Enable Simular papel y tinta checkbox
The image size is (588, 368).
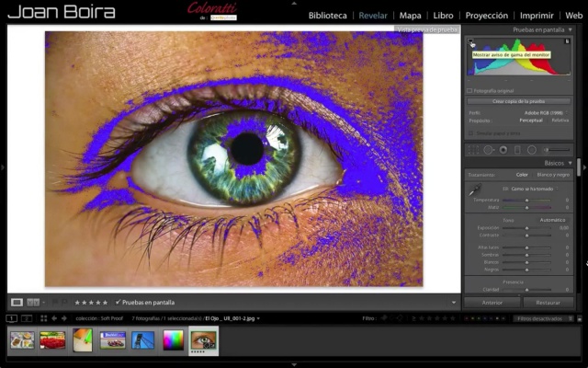pos(470,133)
